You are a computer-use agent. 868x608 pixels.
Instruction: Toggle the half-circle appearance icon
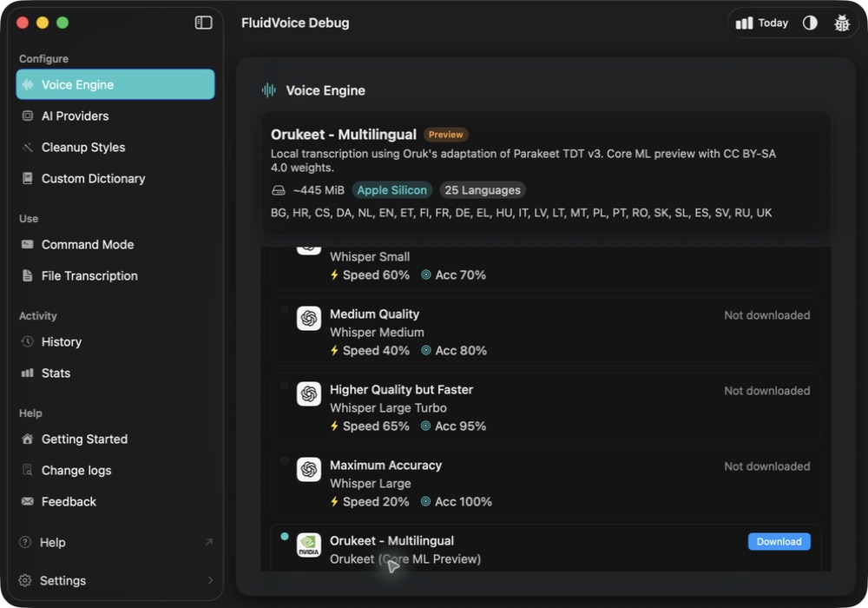coord(810,23)
